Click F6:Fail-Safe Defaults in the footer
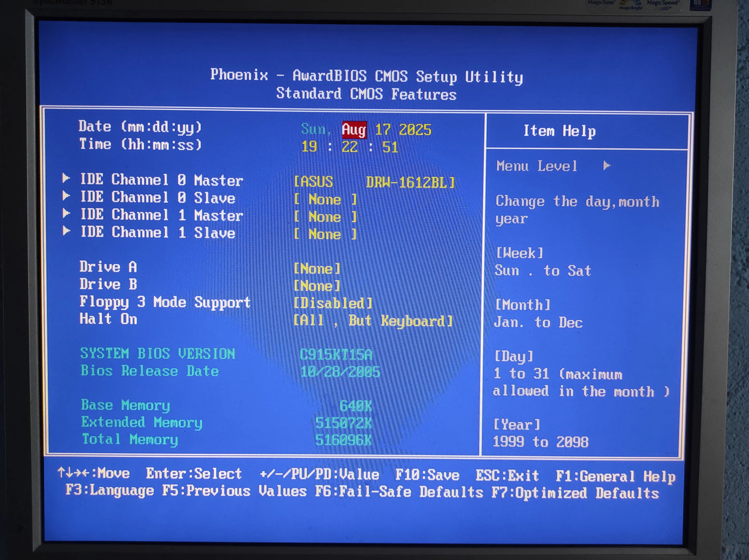This screenshot has height=560, width=749. pyautogui.click(x=399, y=492)
